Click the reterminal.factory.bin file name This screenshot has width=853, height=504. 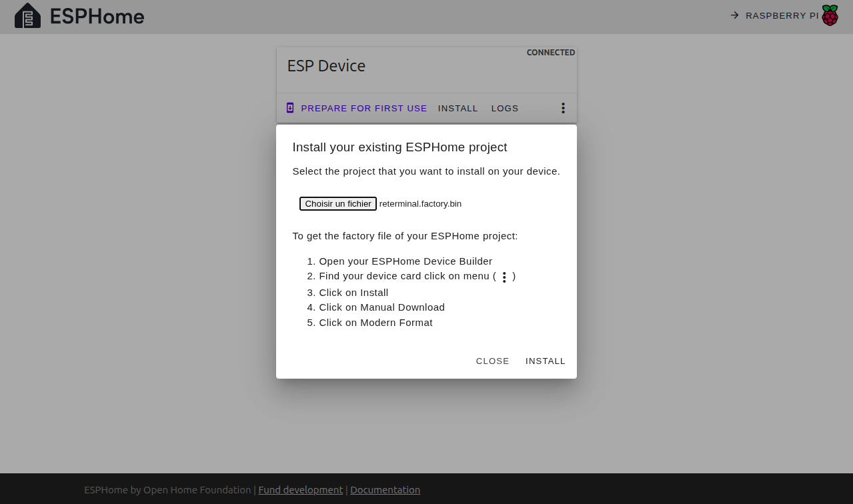pos(420,203)
